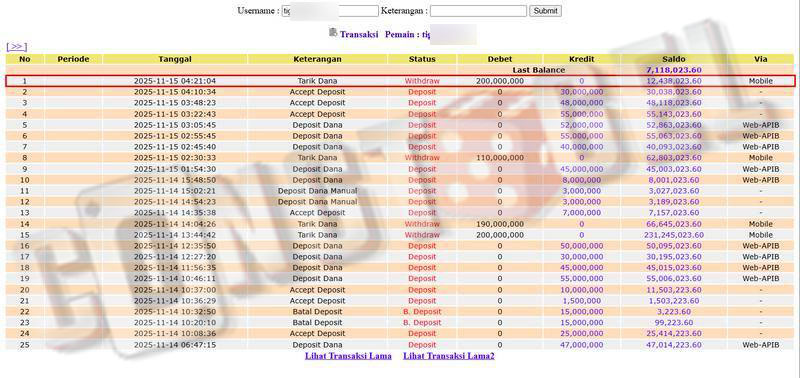Click the Transaksi document icon
Image resolution: width=800 pixels, height=378 pixels.
[333, 33]
